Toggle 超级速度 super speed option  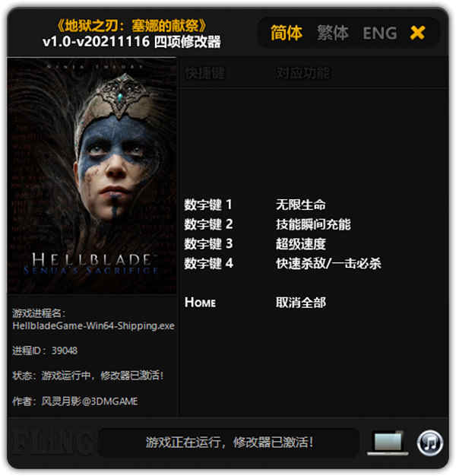301,244
